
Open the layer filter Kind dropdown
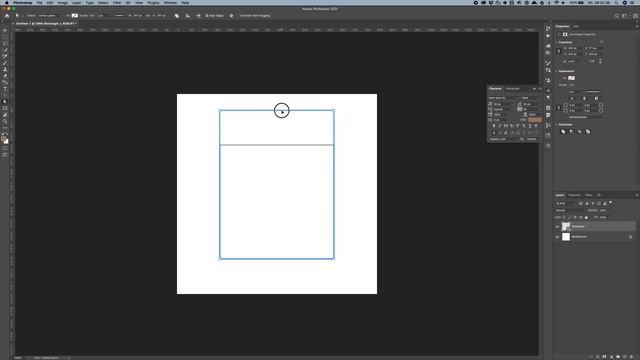(567, 203)
